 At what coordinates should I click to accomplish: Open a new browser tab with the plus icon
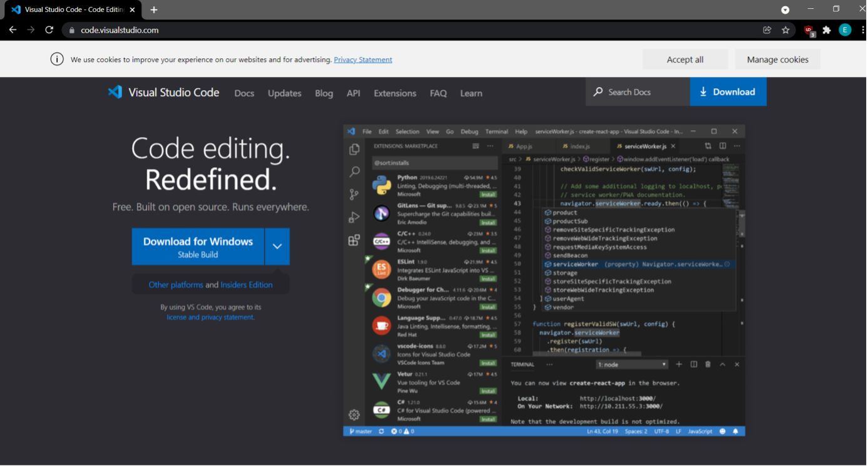(x=154, y=10)
